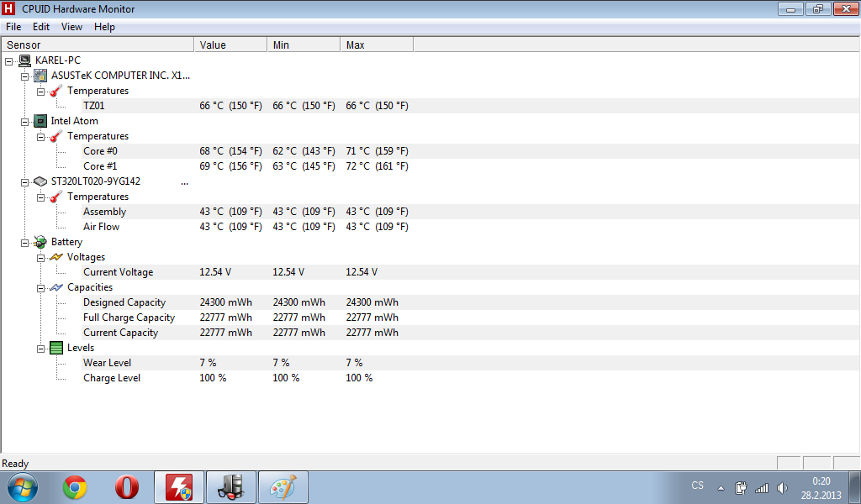Select the Wear Level row

click(471, 363)
